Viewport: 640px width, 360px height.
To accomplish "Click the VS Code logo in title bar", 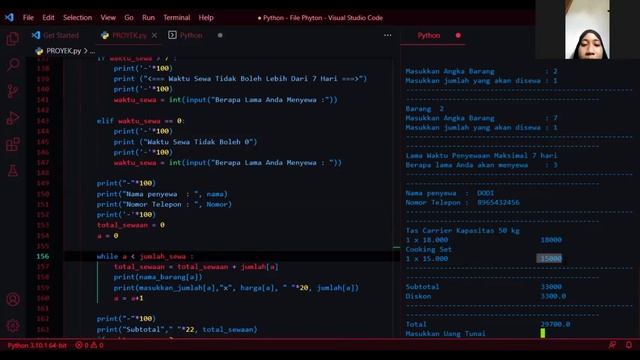I will pos(9,17).
